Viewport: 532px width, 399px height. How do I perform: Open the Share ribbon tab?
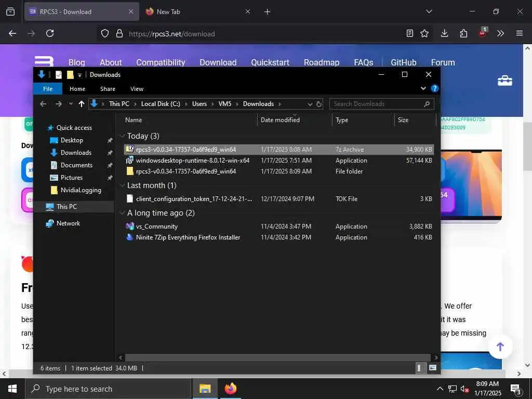[108, 88]
